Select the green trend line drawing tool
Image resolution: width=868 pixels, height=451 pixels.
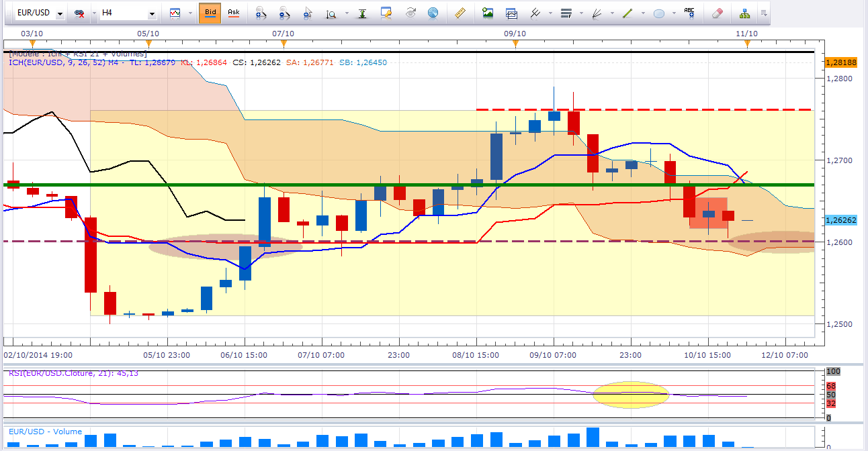(x=628, y=13)
